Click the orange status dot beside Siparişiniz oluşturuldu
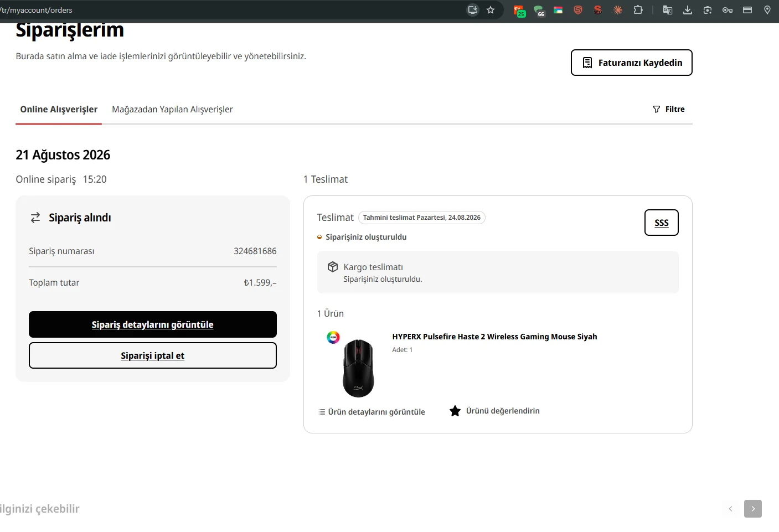The width and height of the screenshot is (779, 532). [319, 237]
